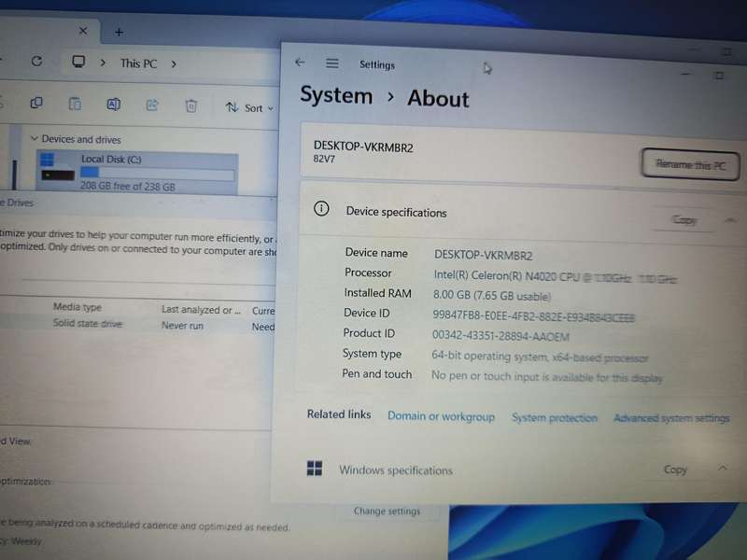747x560 pixels.
Task: Collapse the Windows specifications section
Action: coord(723,469)
